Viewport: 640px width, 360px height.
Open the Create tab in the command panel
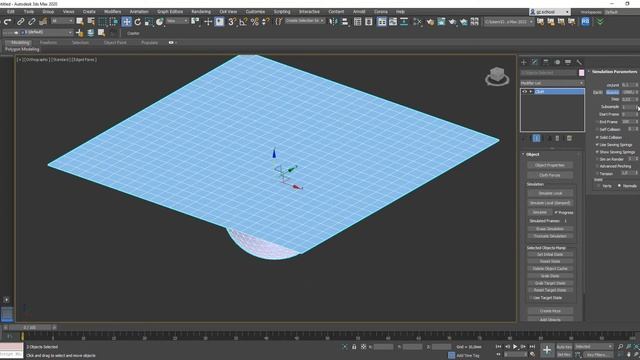pyautogui.click(x=524, y=62)
